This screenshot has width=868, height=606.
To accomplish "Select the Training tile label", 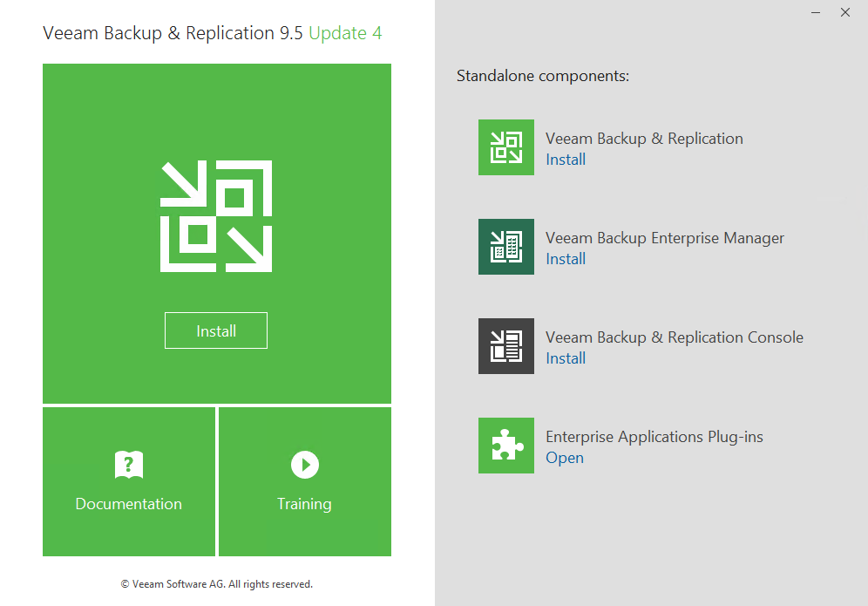I will (304, 504).
